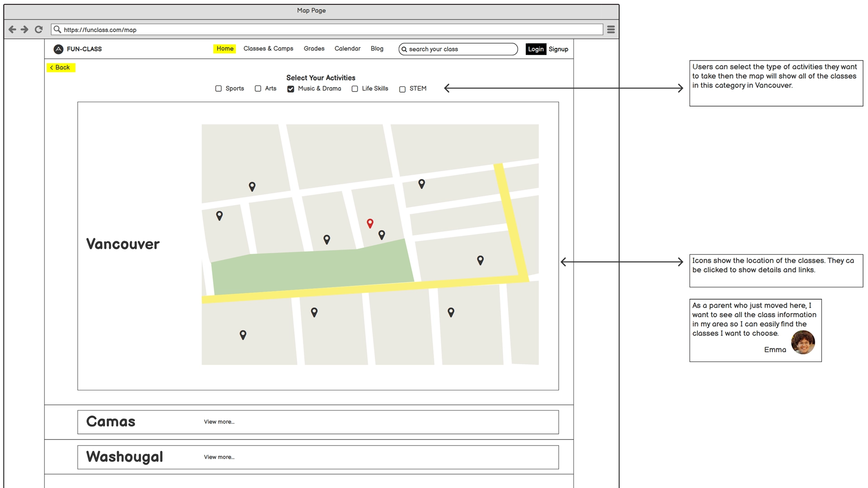Click the red map pin on the Vancouver map
The width and height of the screenshot is (868, 488).
pos(370,223)
